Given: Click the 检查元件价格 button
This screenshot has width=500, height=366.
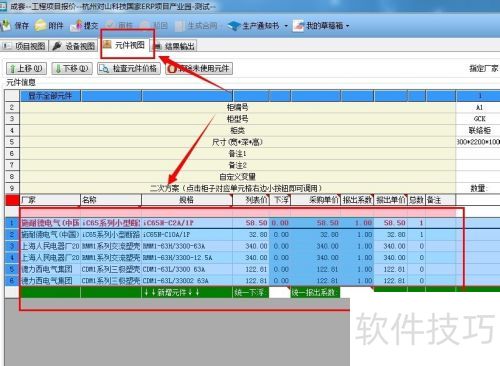Looking at the screenshot, I should click(x=129, y=69).
